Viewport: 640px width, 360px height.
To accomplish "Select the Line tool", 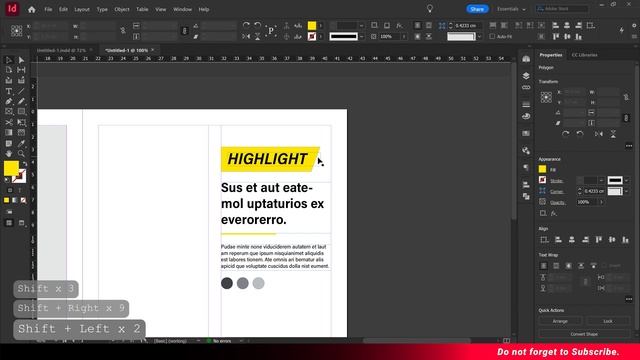I will (x=21, y=91).
